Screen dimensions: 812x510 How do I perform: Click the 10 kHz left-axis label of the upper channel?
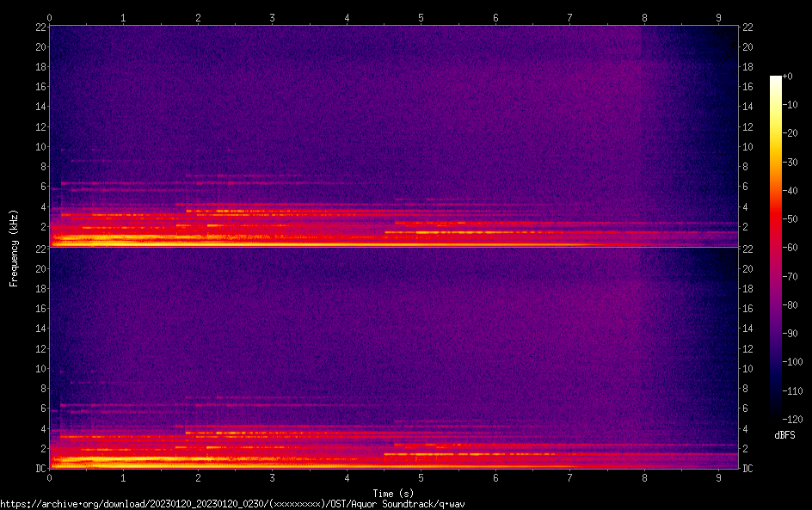point(40,146)
